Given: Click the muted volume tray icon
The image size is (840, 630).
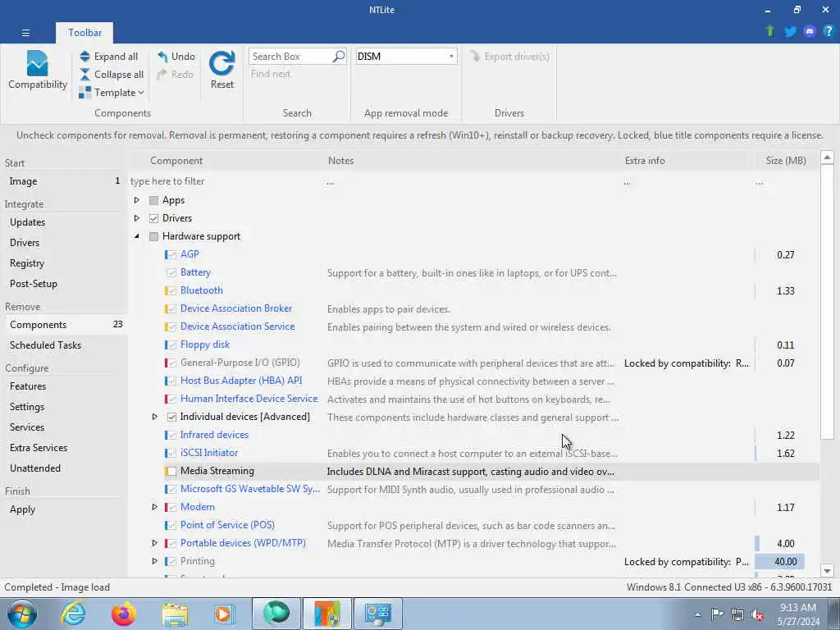Looking at the screenshot, I should pyautogui.click(x=757, y=614).
